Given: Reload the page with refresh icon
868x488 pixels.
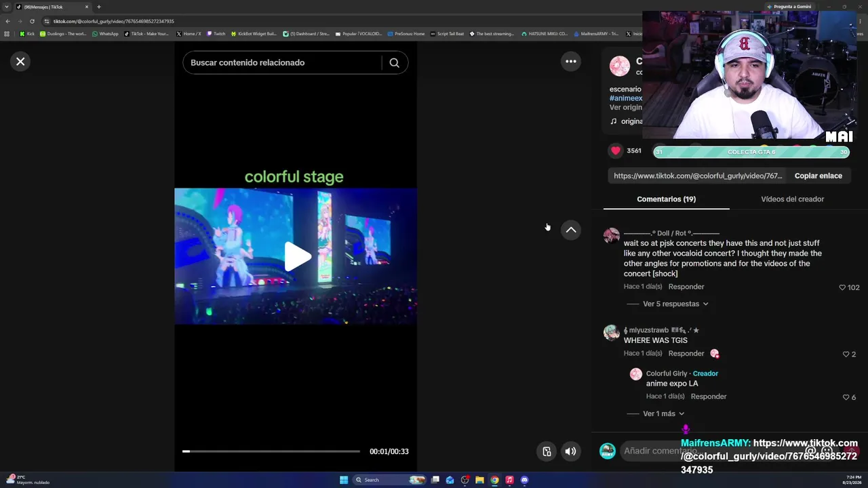Looking at the screenshot, I should [x=32, y=21].
